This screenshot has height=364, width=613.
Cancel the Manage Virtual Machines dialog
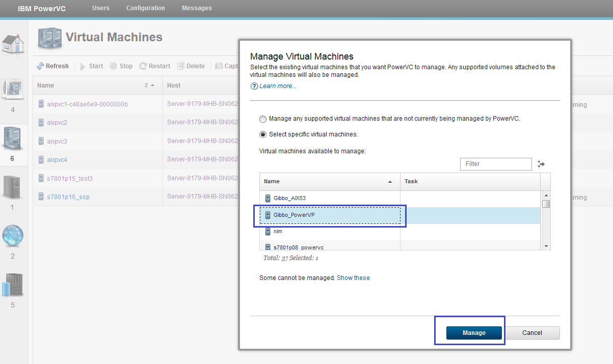click(532, 333)
